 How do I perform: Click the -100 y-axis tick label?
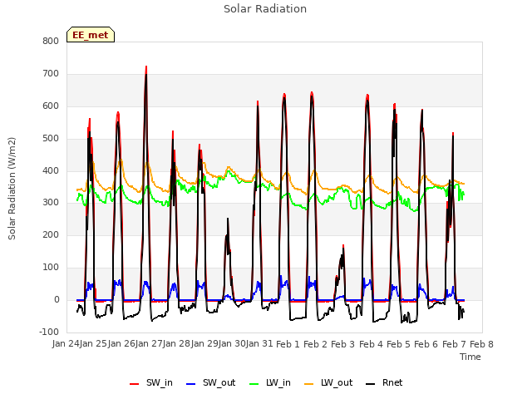(49, 332)
